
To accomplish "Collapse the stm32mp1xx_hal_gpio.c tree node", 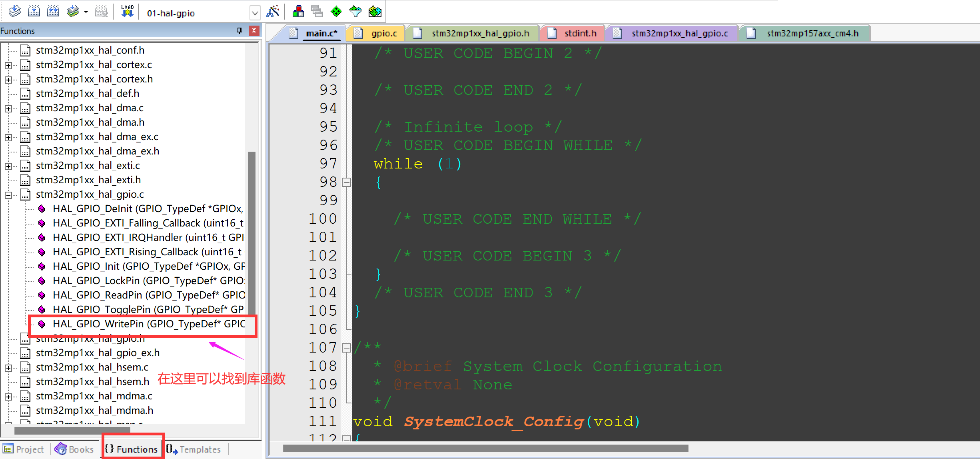I will click(x=8, y=195).
